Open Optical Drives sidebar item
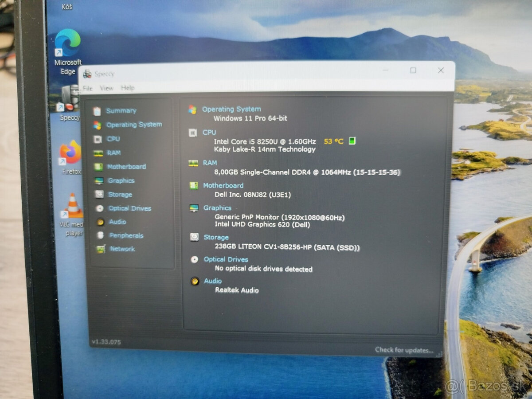Screen dimensions: 532x399 click(x=129, y=208)
